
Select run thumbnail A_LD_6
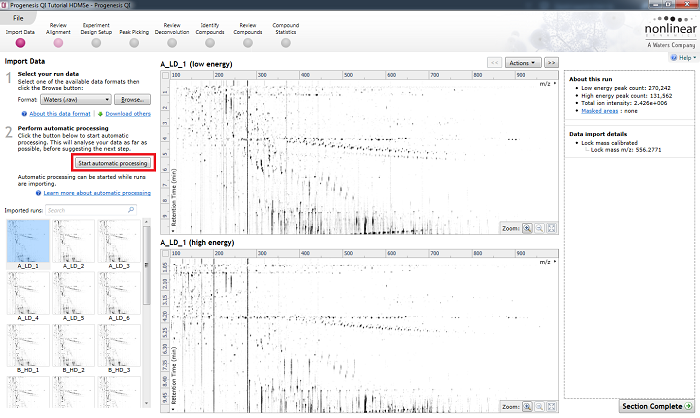click(x=119, y=297)
